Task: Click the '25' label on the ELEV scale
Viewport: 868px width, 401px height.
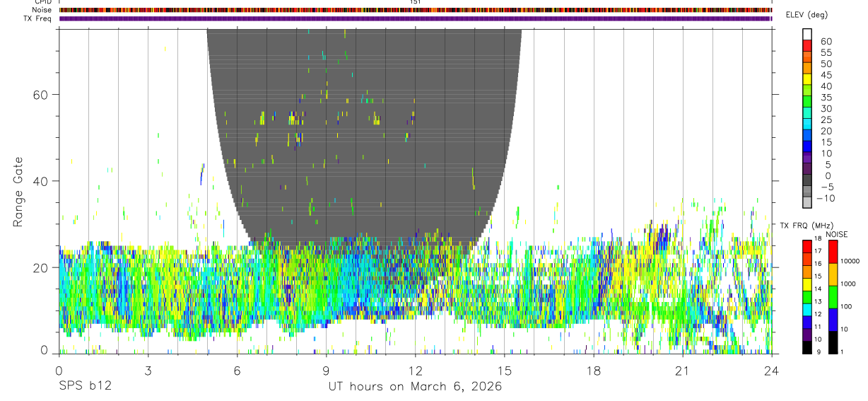Action: [825, 120]
